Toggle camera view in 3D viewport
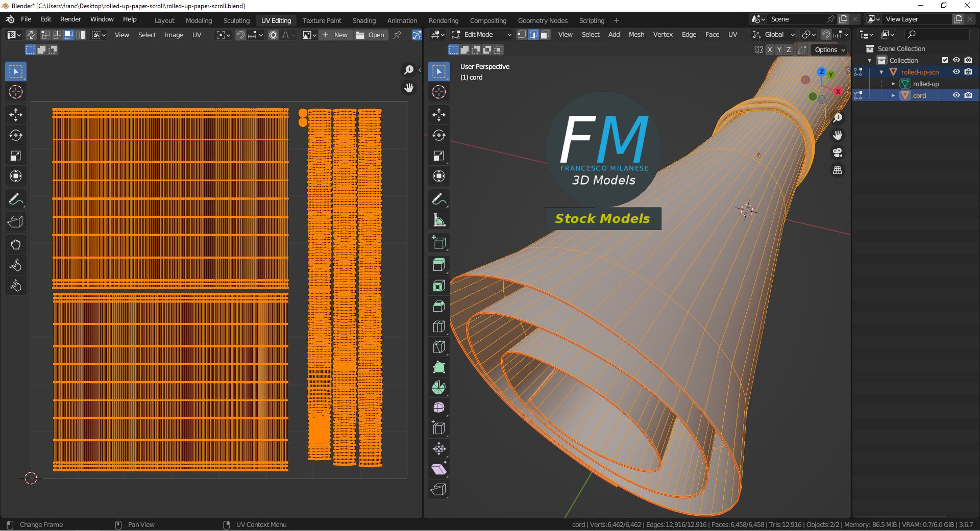This screenshot has width=980, height=531. click(x=838, y=153)
